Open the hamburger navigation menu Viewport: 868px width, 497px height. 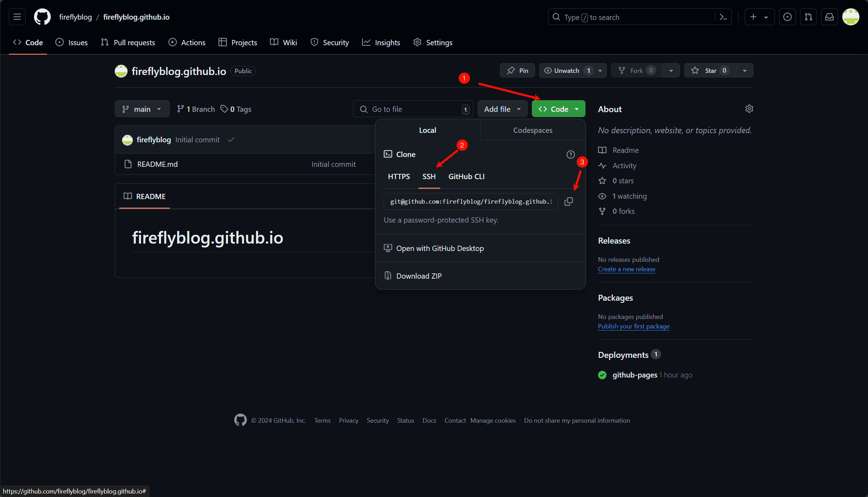17,17
